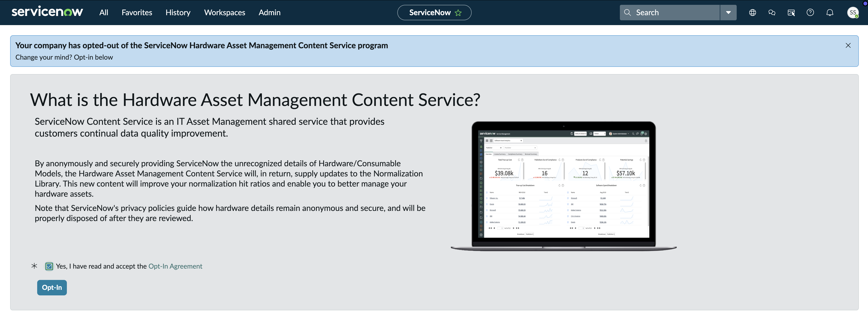Click the search magnifier icon
Screen dimensions: 868x320
click(627, 13)
